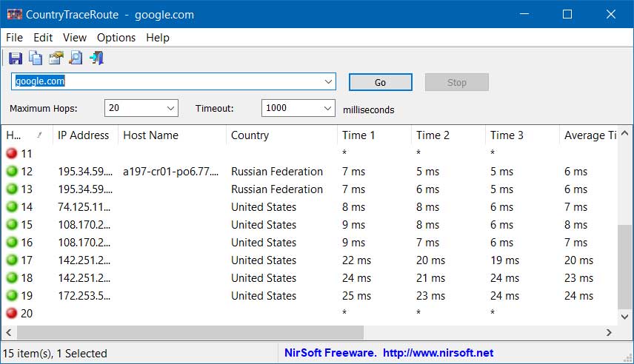The width and height of the screenshot is (634, 364).
Task: Expand the google.com address dropdown
Action: tap(328, 81)
